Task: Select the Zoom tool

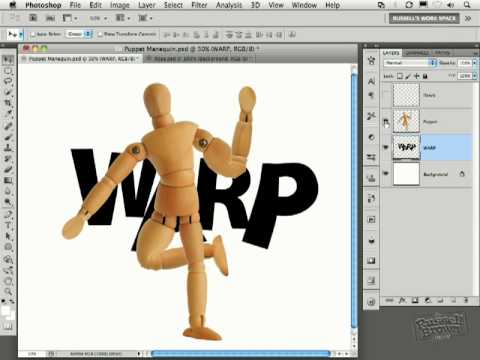Action: coord(8,291)
